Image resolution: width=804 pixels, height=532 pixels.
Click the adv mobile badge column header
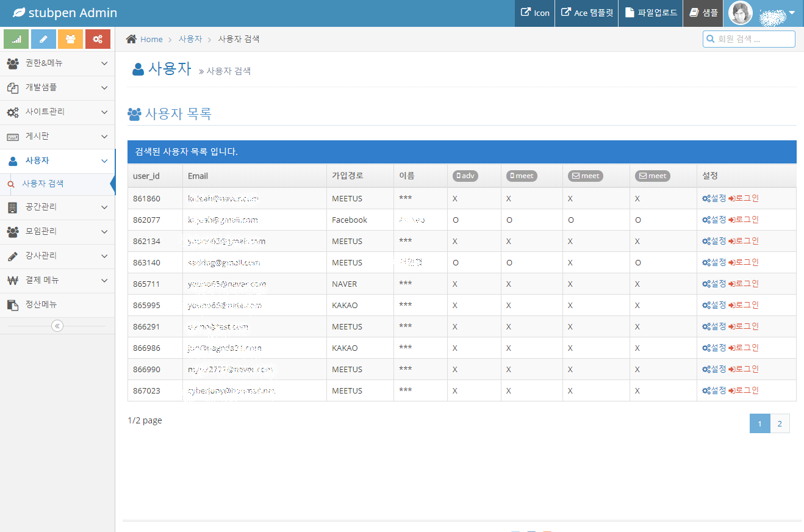coord(465,176)
